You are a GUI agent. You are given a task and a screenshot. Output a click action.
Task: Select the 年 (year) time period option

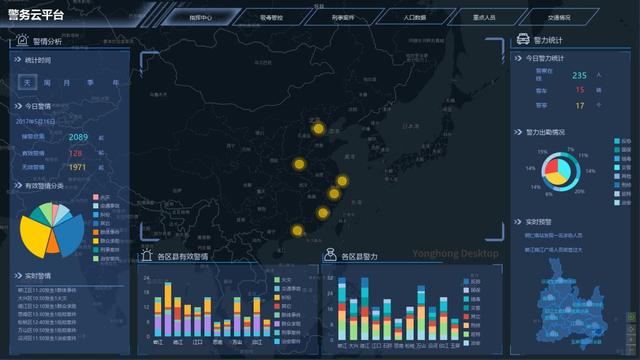pos(116,83)
